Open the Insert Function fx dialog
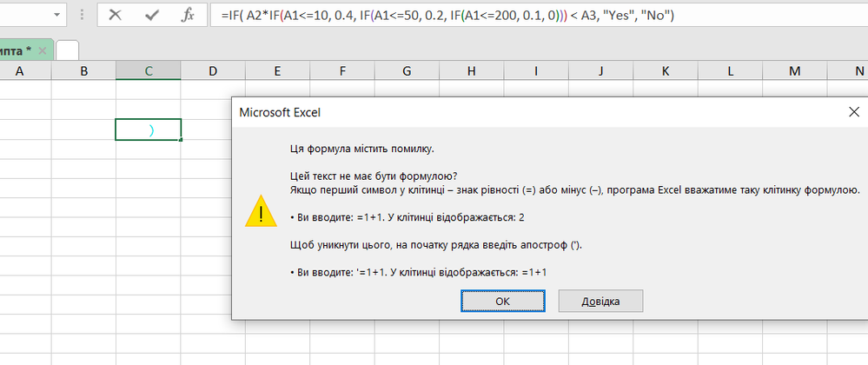This screenshot has width=868, height=365. [x=189, y=16]
